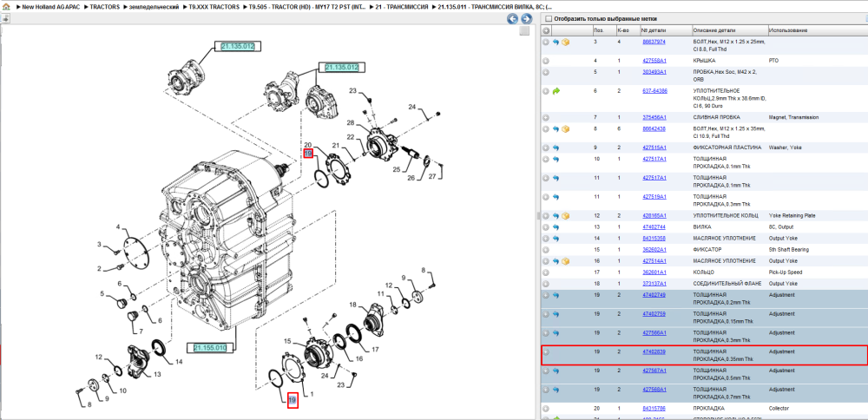Click the blue arrow icon for part 84315358

556,239
